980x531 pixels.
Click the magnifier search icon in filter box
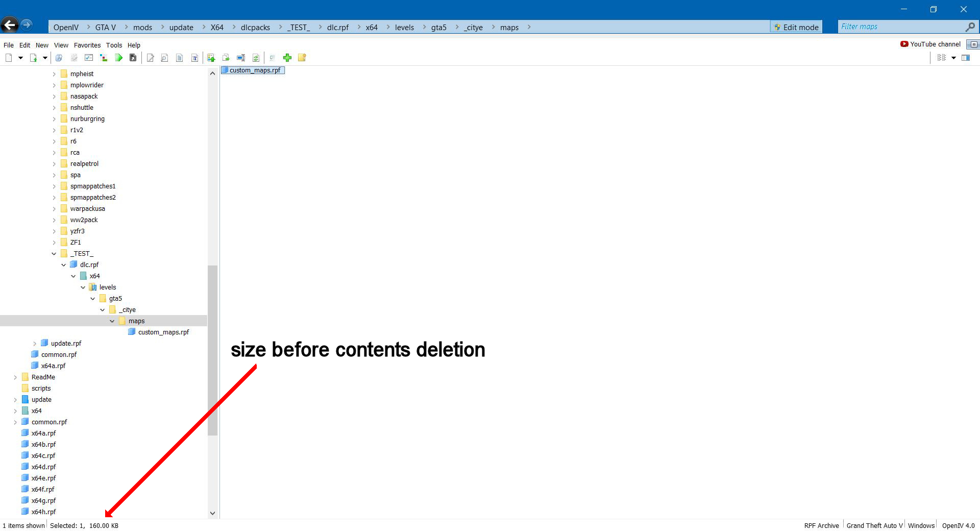tap(970, 27)
